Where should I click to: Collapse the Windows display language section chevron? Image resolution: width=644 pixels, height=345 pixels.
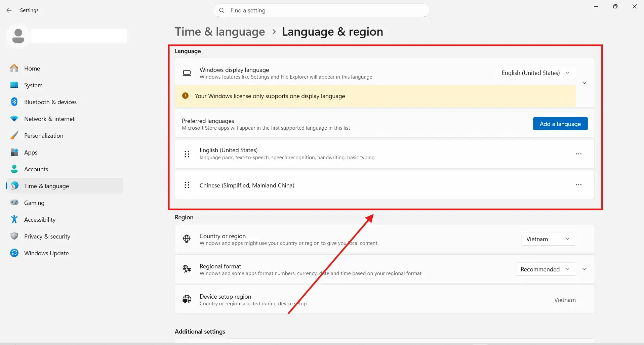(585, 83)
